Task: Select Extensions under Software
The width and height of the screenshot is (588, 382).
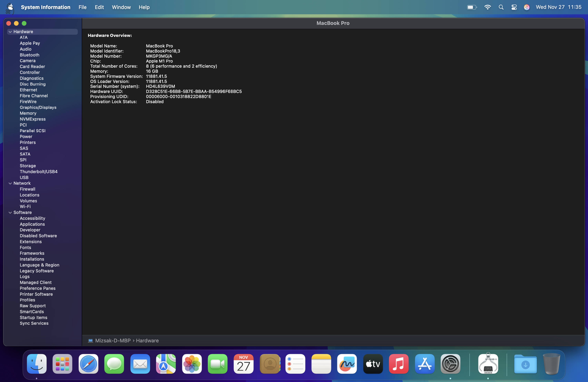Action: [x=31, y=242]
